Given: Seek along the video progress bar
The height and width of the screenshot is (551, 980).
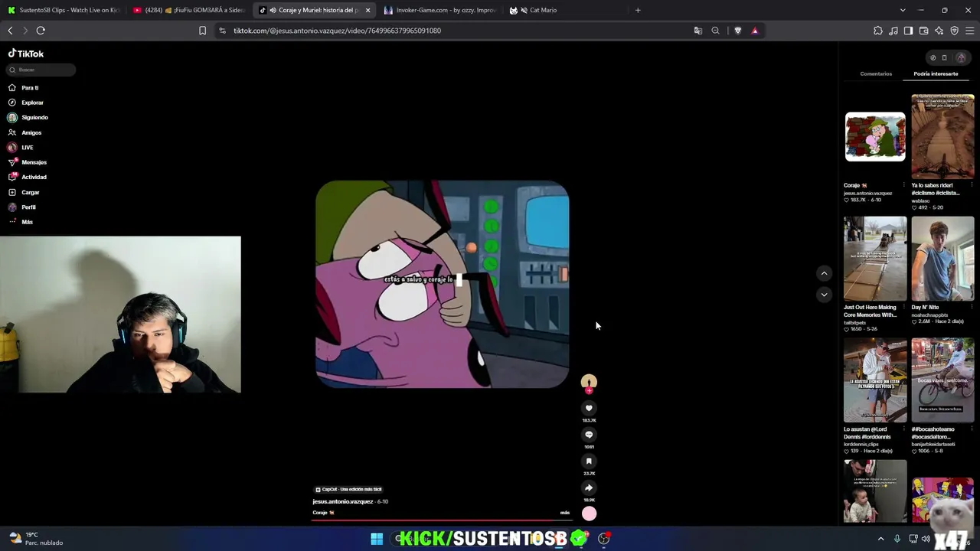Looking at the screenshot, I should pyautogui.click(x=441, y=520).
